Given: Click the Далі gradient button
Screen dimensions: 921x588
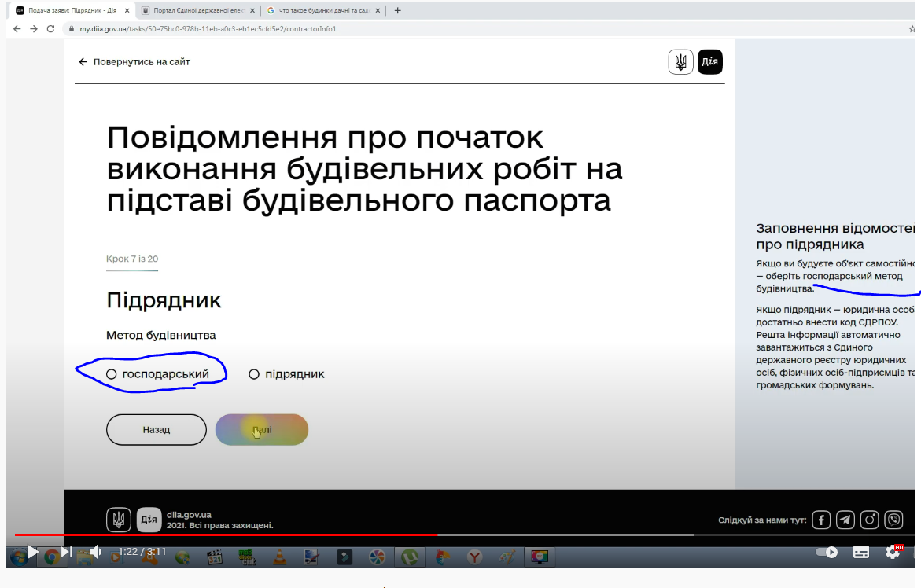Looking at the screenshot, I should [262, 429].
